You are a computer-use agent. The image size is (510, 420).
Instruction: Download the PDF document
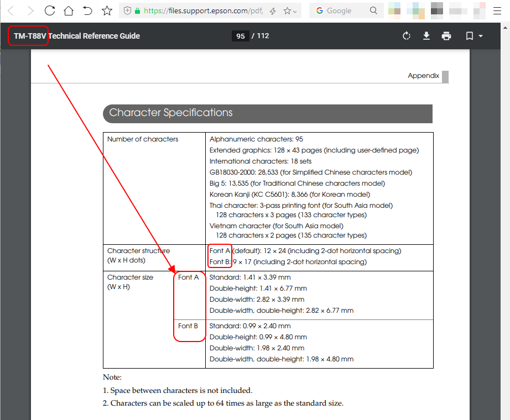pyautogui.click(x=426, y=36)
